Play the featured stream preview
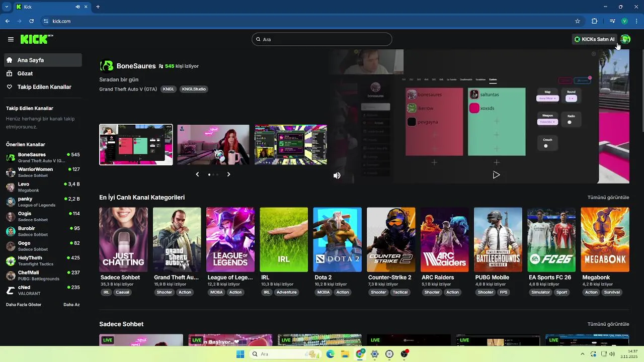 tap(496, 175)
